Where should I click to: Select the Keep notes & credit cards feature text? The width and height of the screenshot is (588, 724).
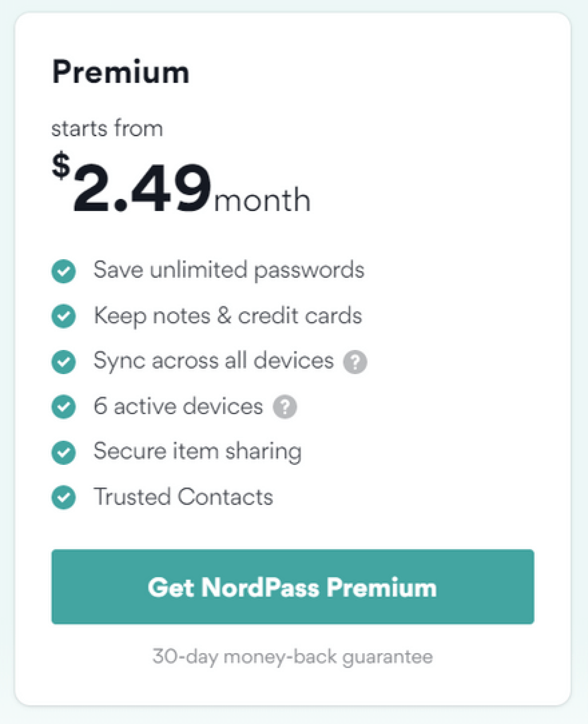(228, 316)
